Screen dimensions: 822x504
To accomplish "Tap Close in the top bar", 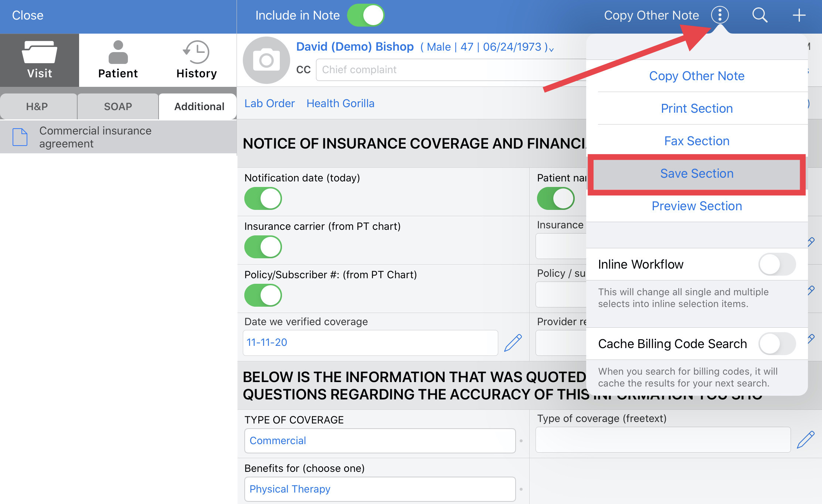I will tap(28, 15).
